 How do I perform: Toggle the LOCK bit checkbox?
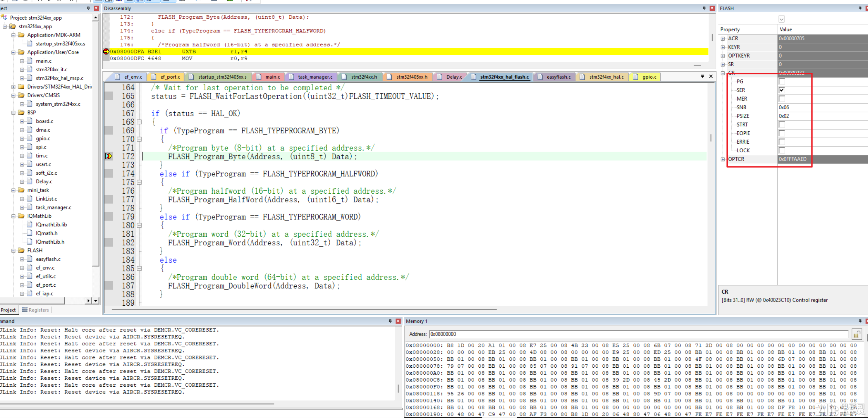782,150
